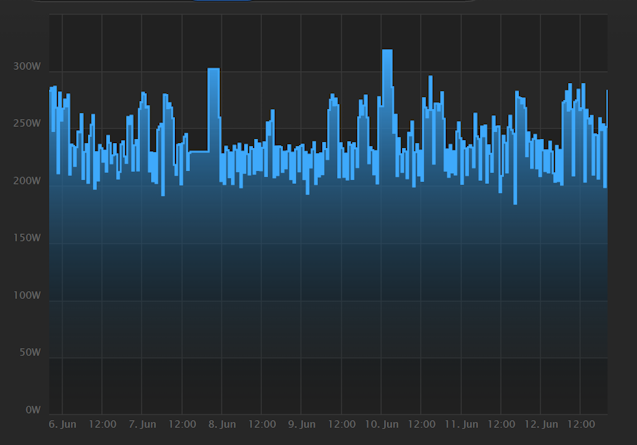This screenshot has width=637, height=445.
Task: Click the 150W y-axis label
Action: point(27,238)
